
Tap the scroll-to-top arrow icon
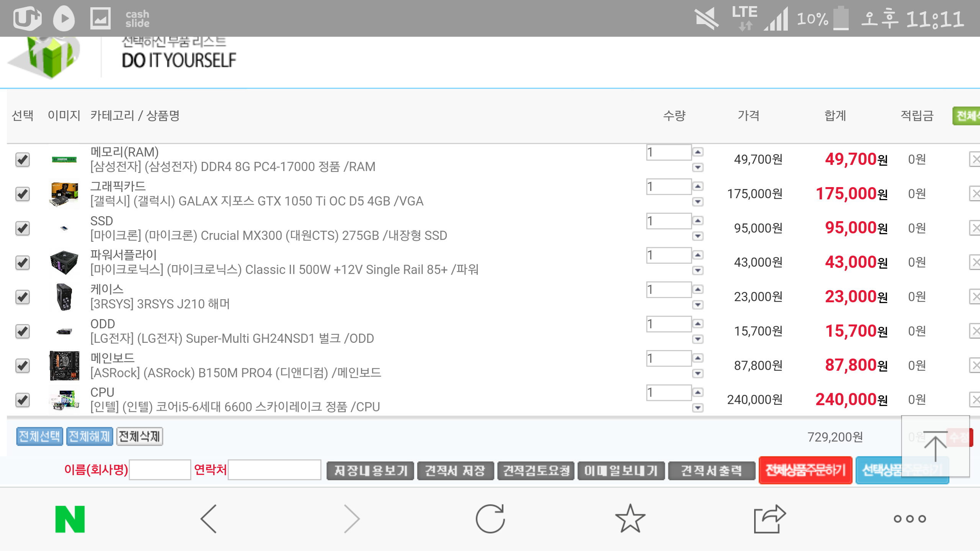[935, 446]
